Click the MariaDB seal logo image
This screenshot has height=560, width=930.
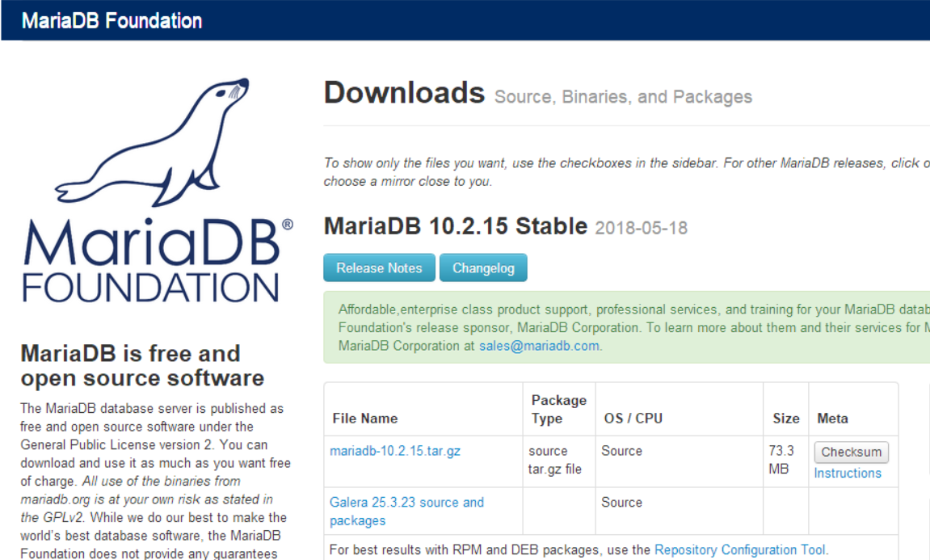click(x=152, y=142)
